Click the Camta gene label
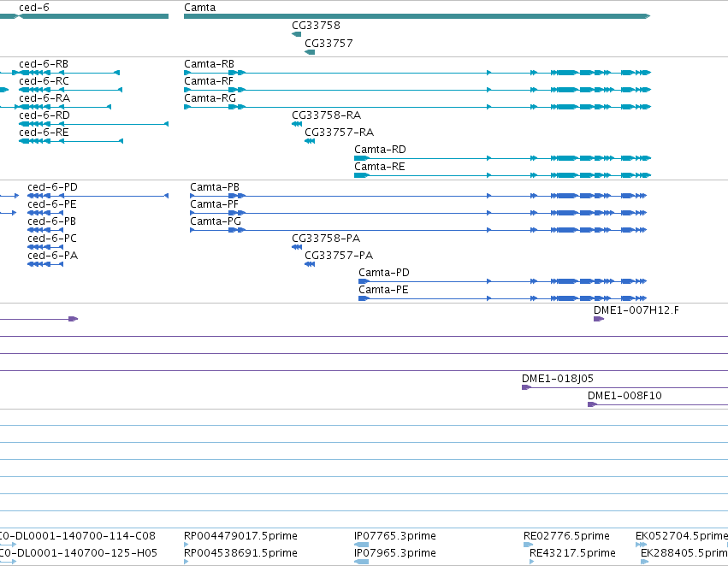 (x=199, y=8)
